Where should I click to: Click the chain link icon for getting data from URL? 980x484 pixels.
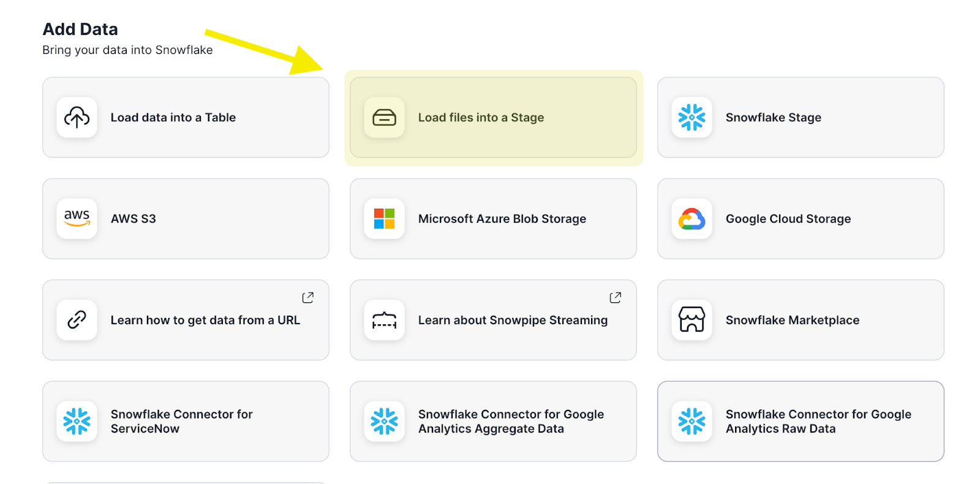tap(76, 320)
